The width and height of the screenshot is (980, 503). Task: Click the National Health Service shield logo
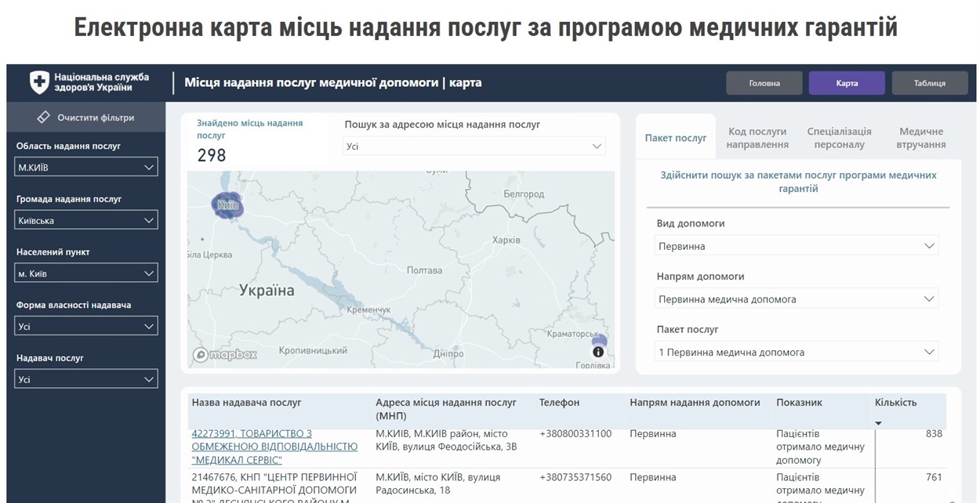(x=39, y=82)
